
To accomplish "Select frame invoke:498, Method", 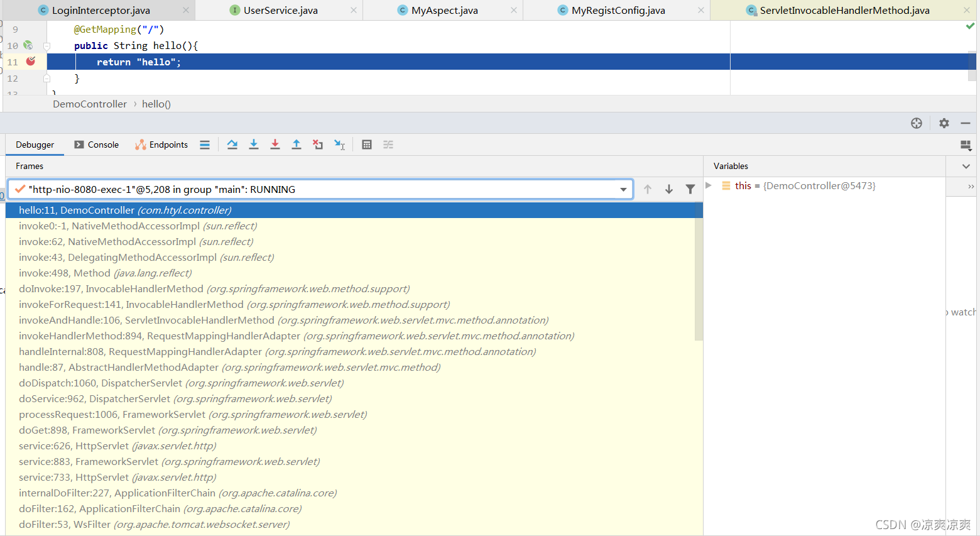I will click(x=351, y=273).
